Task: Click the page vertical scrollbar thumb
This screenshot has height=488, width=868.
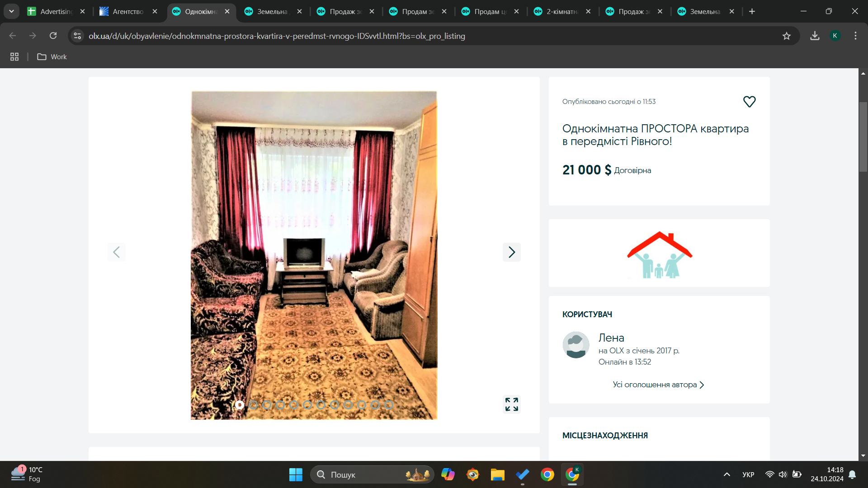Action: (863, 136)
